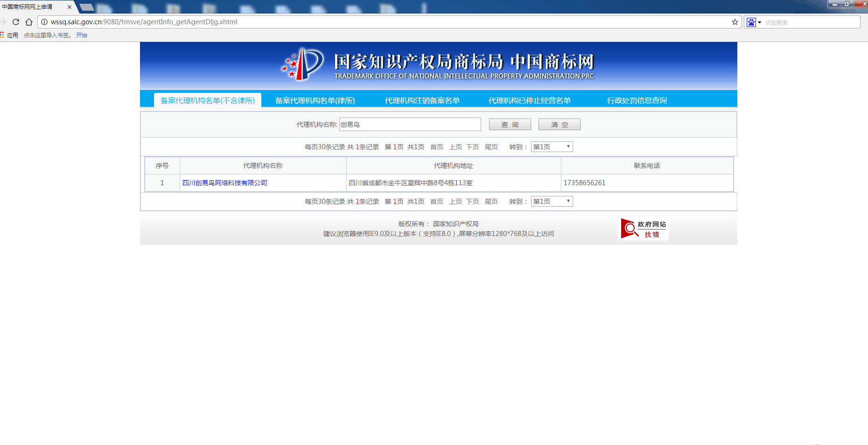Image resolution: width=868 pixels, height=445 pixels.
Task: Go to 首页 in the top pager
Action: pos(437,147)
